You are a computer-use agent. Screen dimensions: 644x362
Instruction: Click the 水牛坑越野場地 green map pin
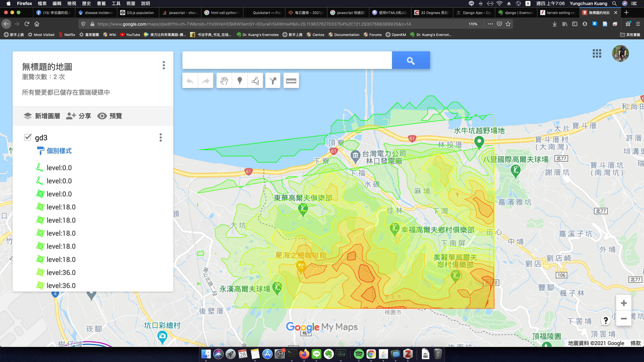pos(479,142)
